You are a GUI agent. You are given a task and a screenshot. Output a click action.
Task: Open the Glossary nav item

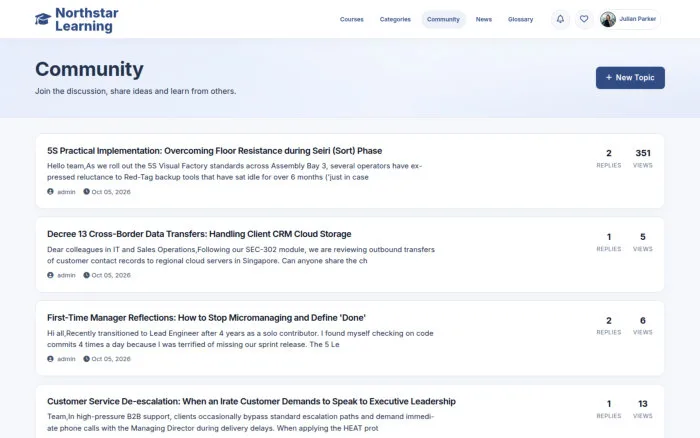point(520,19)
